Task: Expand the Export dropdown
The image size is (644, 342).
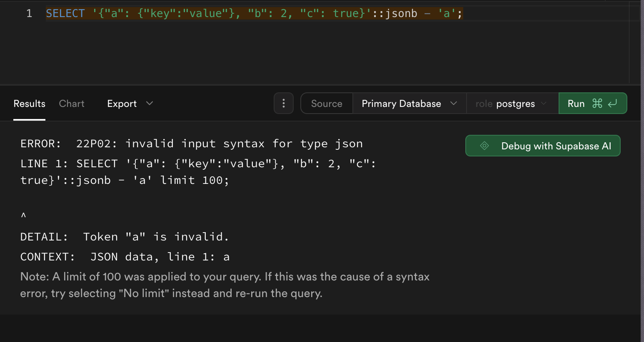Action: [122, 104]
